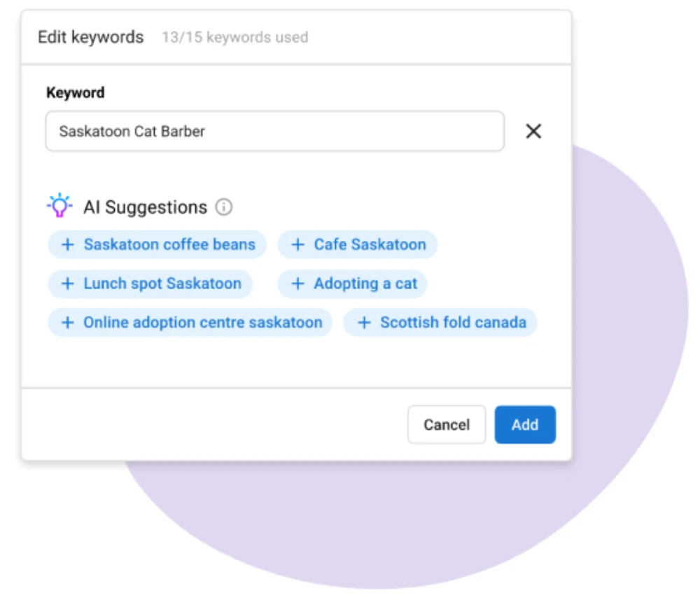Click the plus icon beside Saskatoon coffee beans

[67, 244]
